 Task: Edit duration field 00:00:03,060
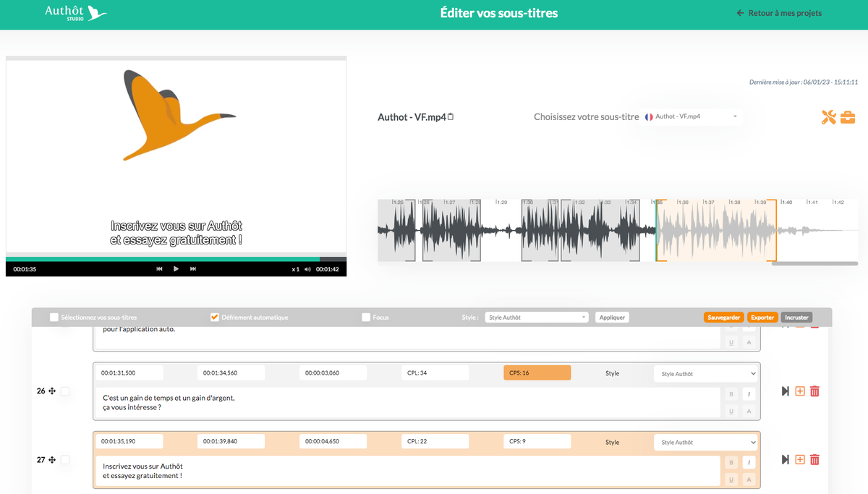pyautogui.click(x=333, y=372)
